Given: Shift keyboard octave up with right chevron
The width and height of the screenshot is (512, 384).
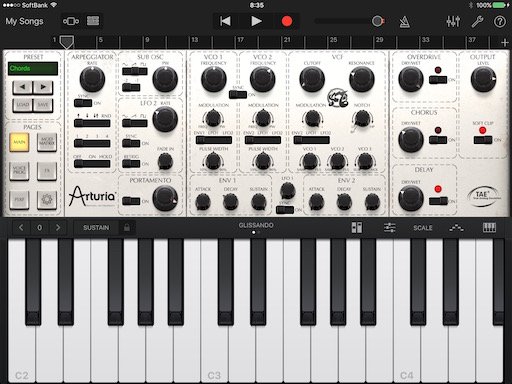Looking at the screenshot, I should click(x=58, y=228).
